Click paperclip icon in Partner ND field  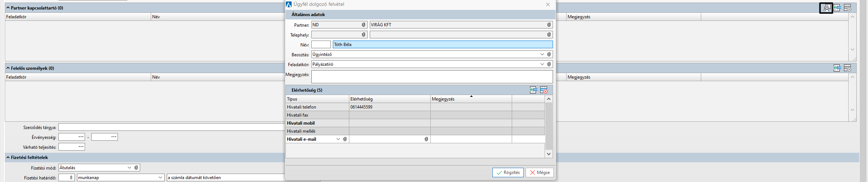click(x=364, y=24)
